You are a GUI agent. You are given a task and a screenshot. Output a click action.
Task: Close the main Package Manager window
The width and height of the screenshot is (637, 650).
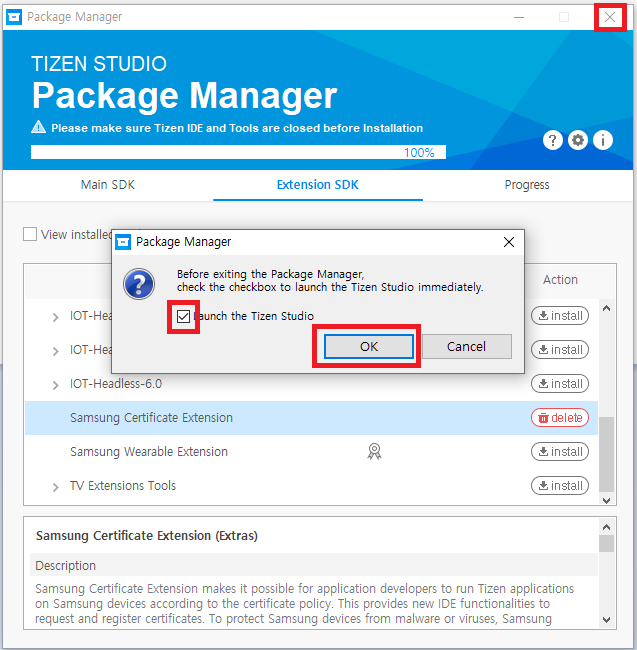[x=610, y=17]
